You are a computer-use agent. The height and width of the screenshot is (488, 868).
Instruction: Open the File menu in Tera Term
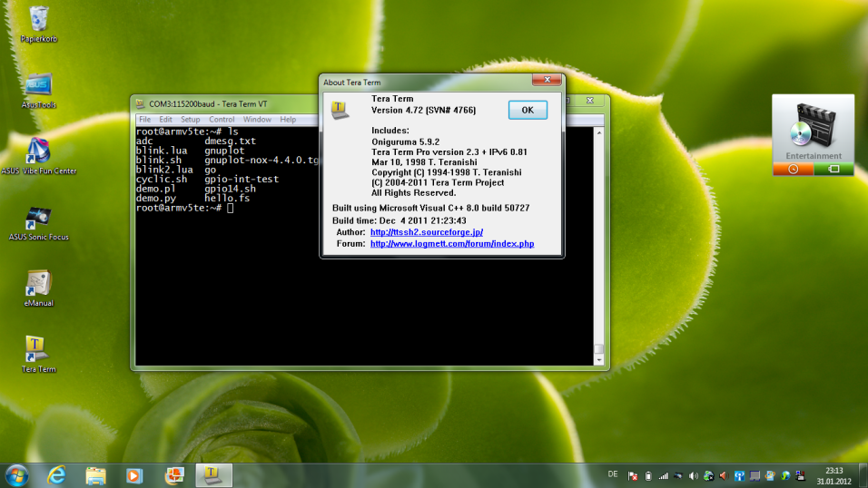click(x=145, y=120)
